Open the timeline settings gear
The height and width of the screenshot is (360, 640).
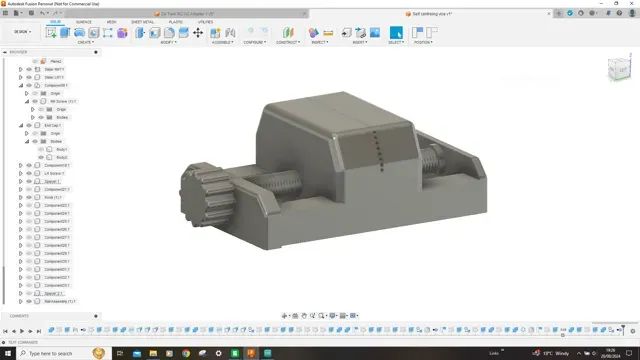[x=633, y=331]
